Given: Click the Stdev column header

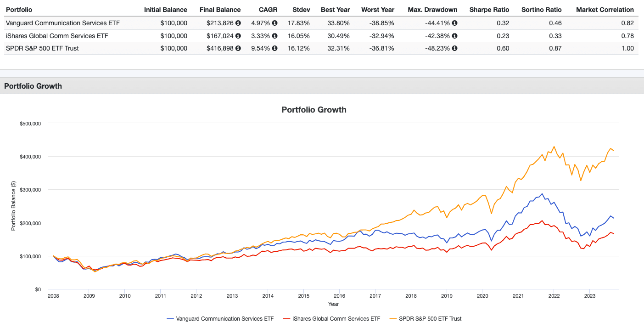Looking at the screenshot, I should (x=301, y=10).
